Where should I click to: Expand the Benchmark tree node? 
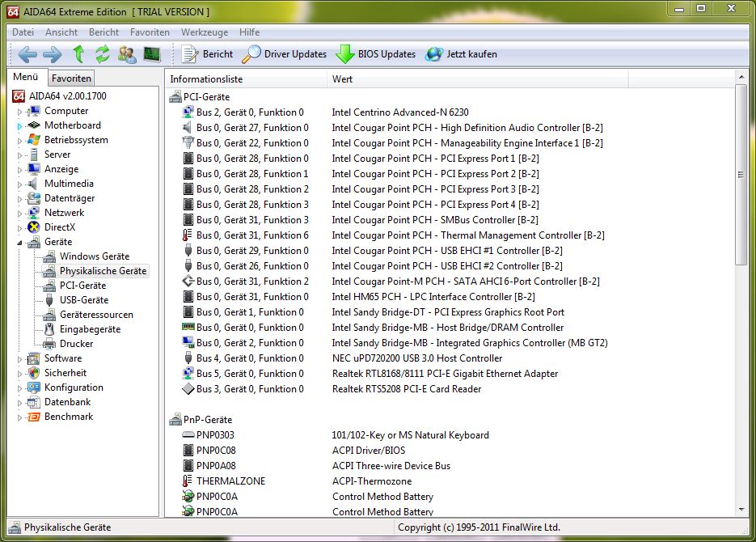coord(19,417)
